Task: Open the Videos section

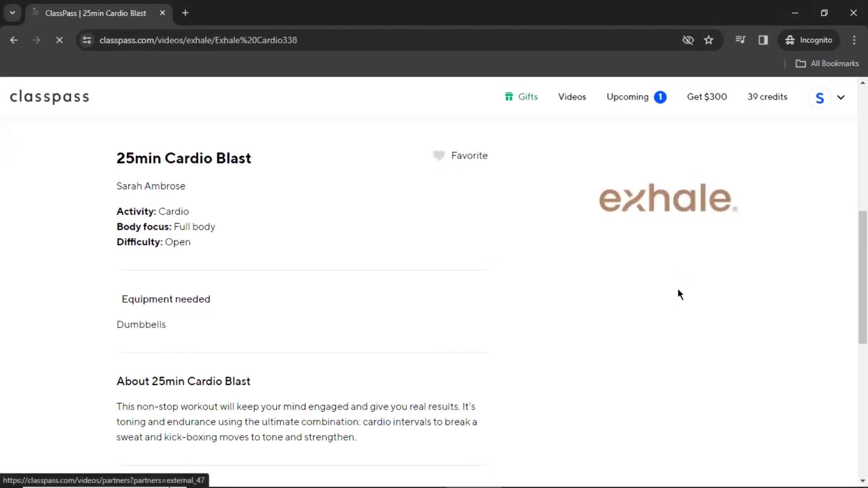Action: 572,97
